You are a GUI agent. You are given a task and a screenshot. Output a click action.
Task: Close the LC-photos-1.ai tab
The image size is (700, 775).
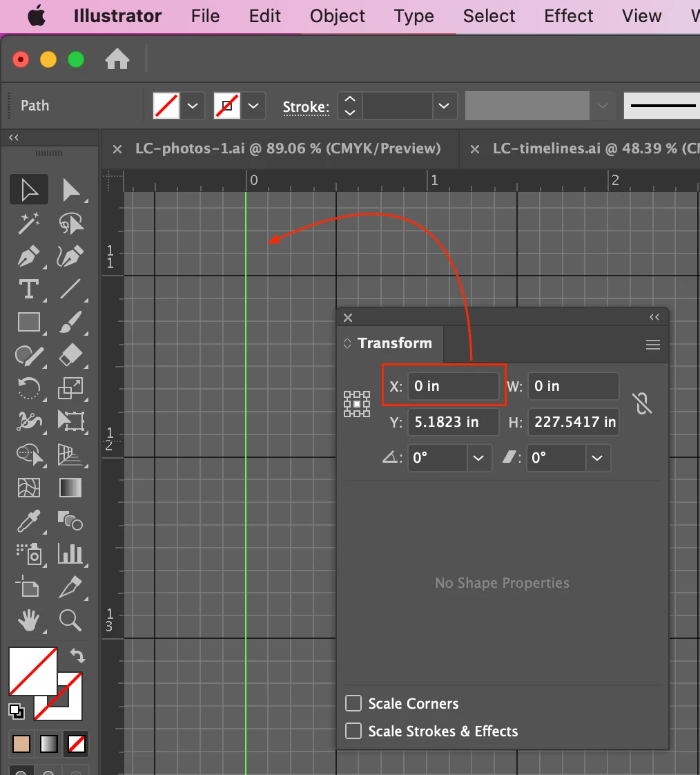117,149
